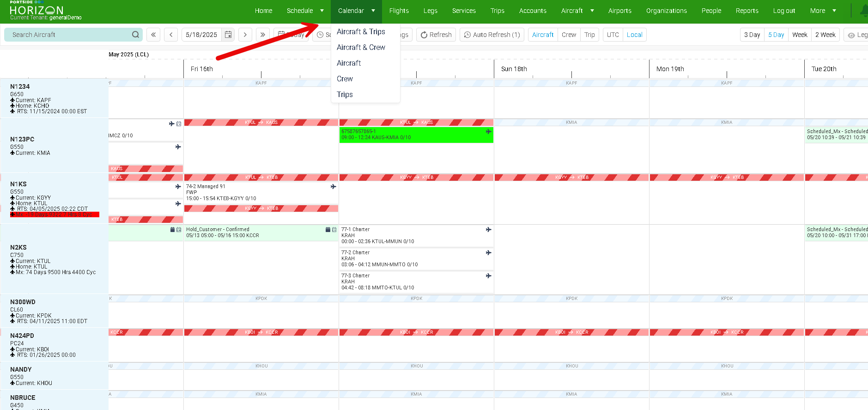
Task: Click airplane icon on 74-2 Managed trip
Action: pyautogui.click(x=333, y=187)
